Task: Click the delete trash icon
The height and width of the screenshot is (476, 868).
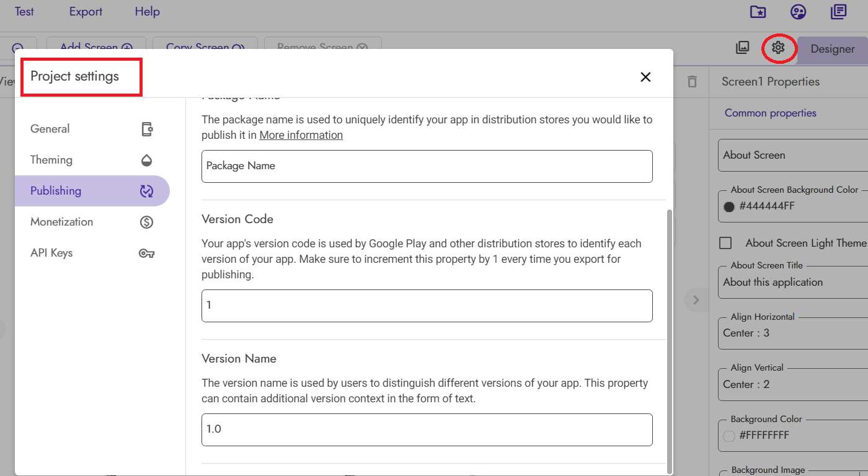Action: [692, 82]
